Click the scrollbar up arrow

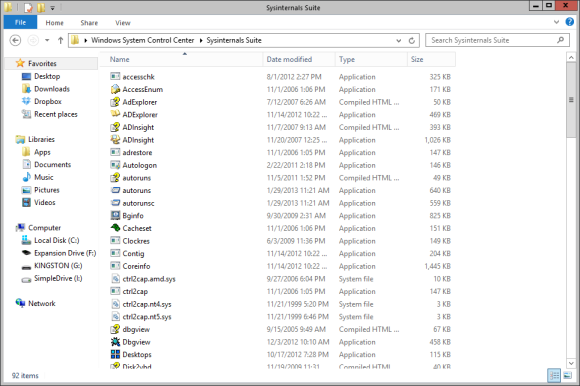(x=571, y=58)
